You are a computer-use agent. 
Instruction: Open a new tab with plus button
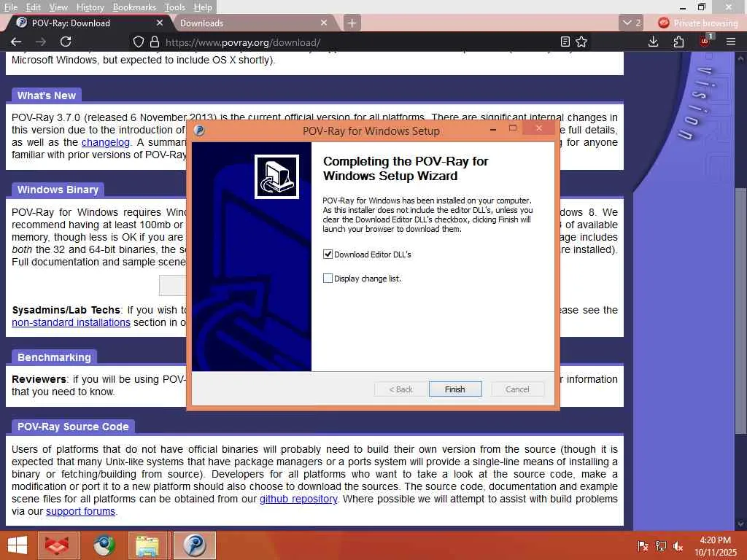(352, 23)
